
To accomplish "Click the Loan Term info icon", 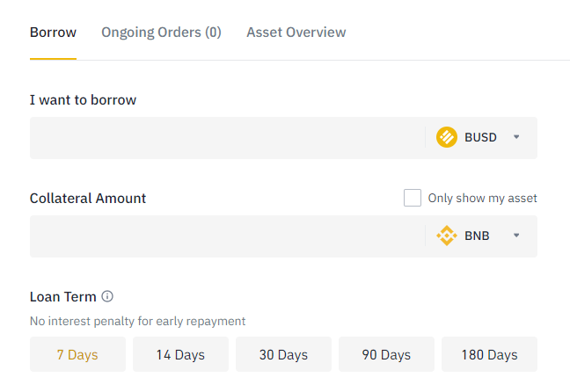I will [x=108, y=296].
